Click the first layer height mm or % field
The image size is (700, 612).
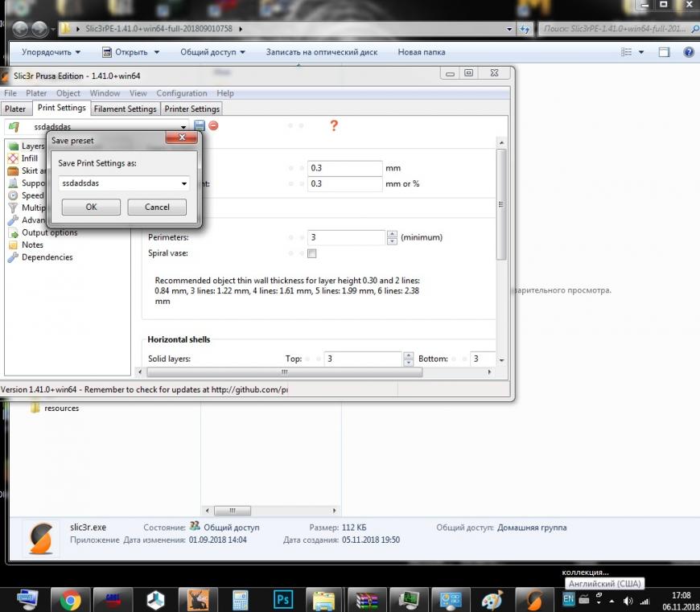point(344,184)
